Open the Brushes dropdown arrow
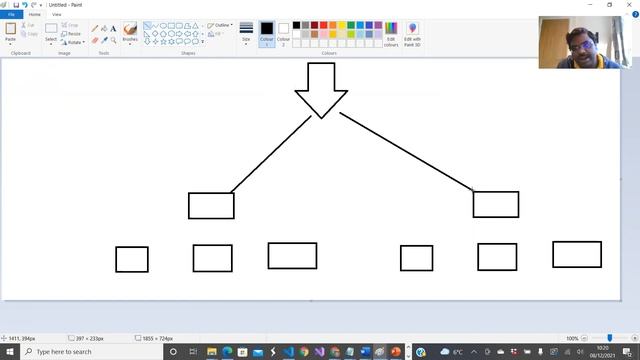The width and height of the screenshot is (640, 360). coord(130,44)
